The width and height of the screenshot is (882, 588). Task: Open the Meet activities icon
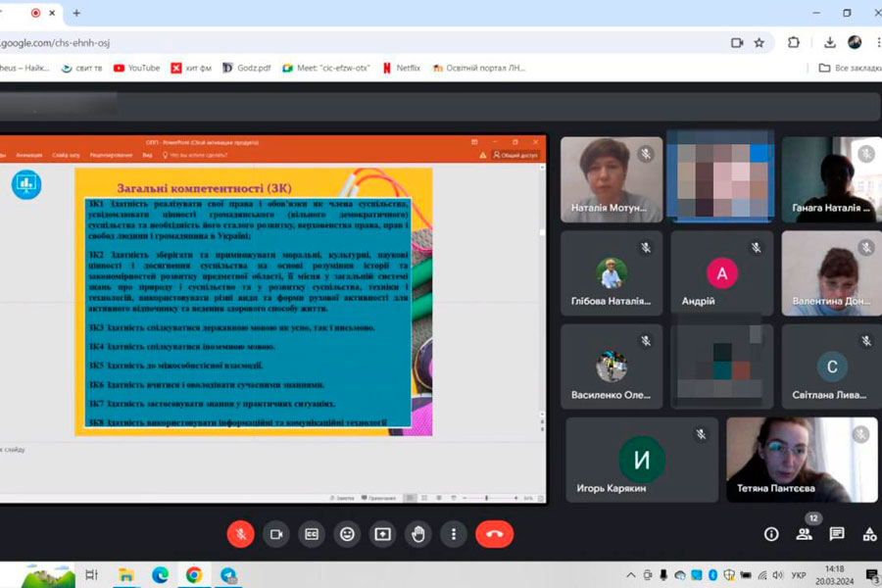[x=869, y=534]
